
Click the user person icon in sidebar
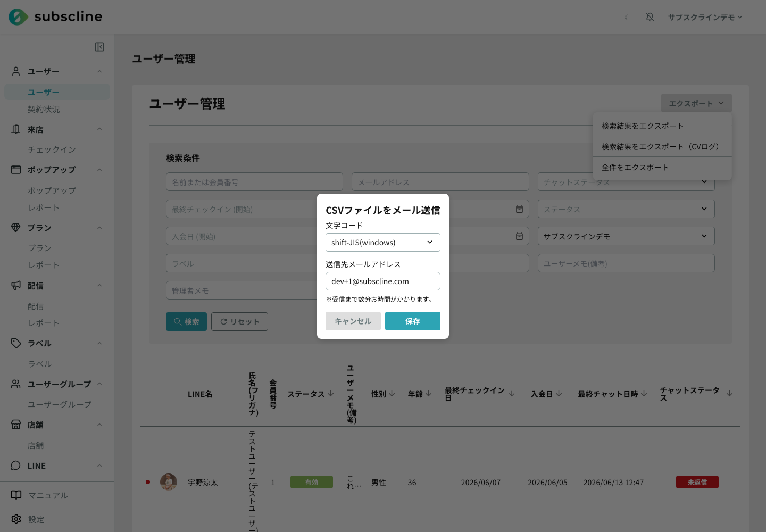16,71
